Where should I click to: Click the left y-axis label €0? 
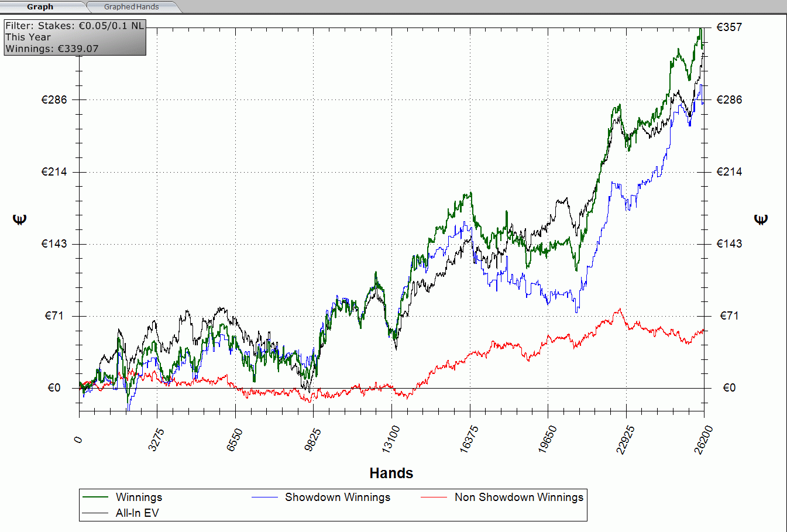pos(54,387)
